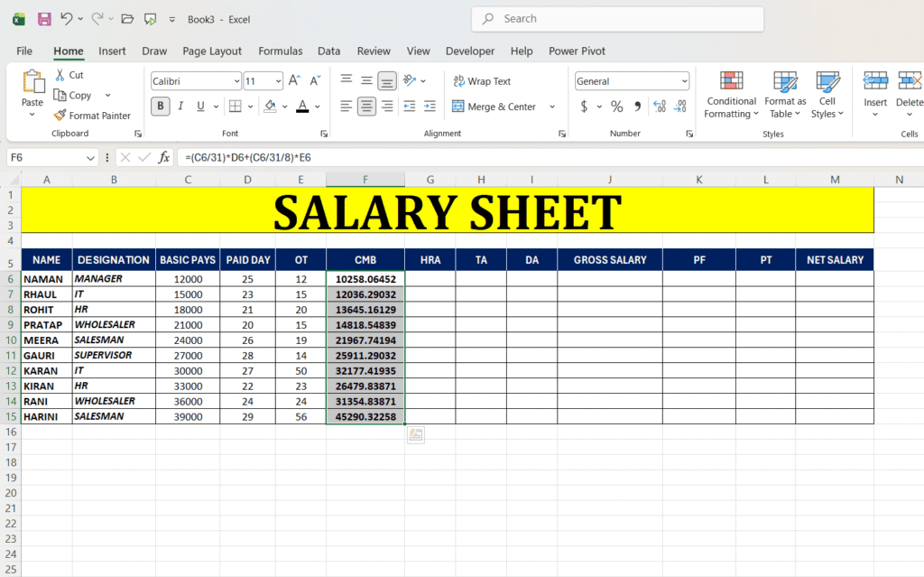Click the Merge & Center button
Viewport: 924px width, 577px height.
click(x=494, y=107)
